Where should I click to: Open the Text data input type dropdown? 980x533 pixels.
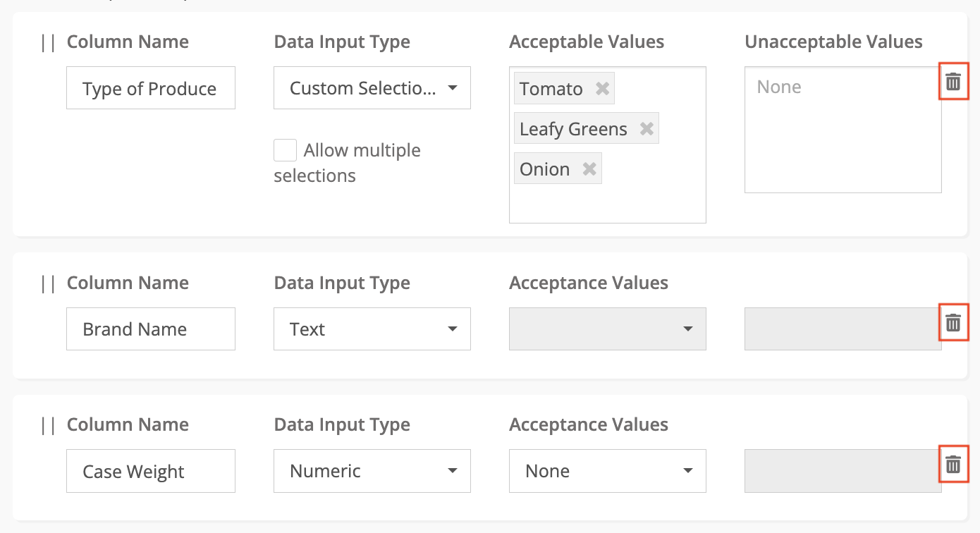point(372,329)
